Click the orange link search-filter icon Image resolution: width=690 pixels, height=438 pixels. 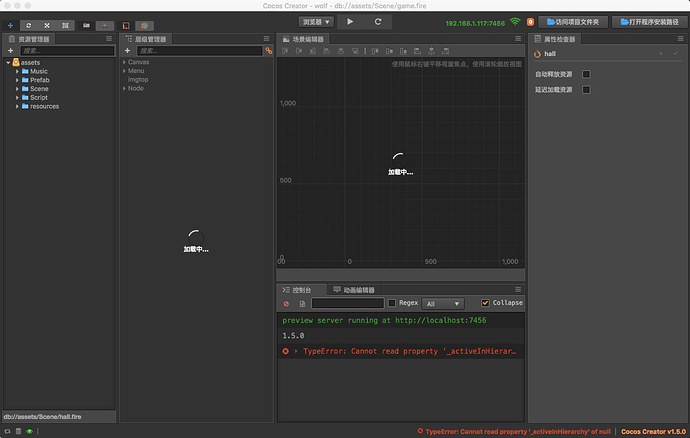point(268,51)
